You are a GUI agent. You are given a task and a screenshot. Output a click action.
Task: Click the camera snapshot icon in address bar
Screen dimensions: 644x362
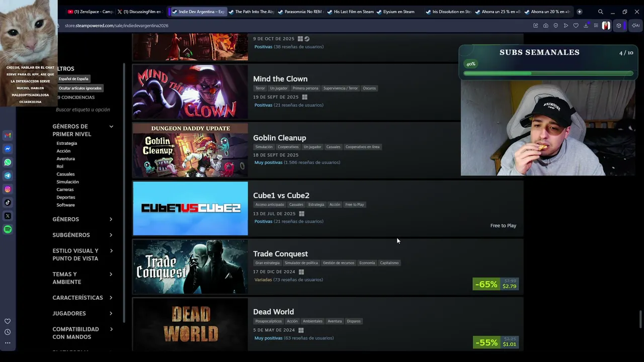click(545, 26)
